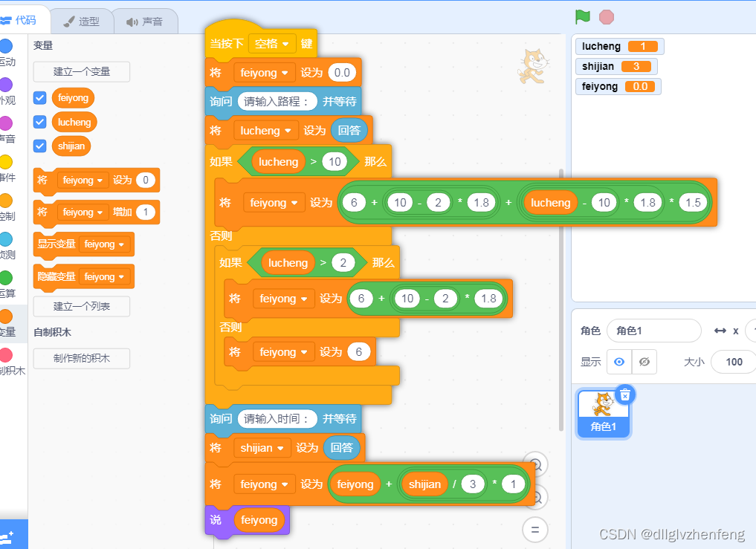
Task: Click 建立一个列表 button
Action: pyautogui.click(x=82, y=307)
